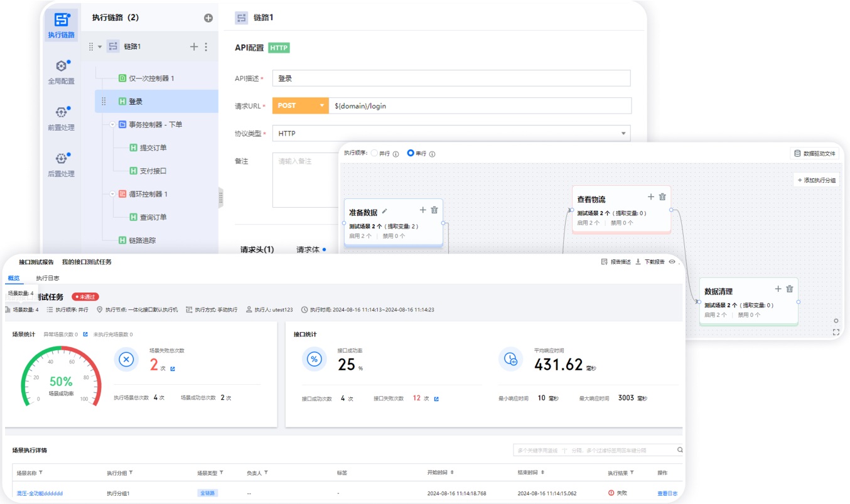The width and height of the screenshot is (850, 504).
Task: Click the info icon next to 串行
Action: click(x=432, y=154)
